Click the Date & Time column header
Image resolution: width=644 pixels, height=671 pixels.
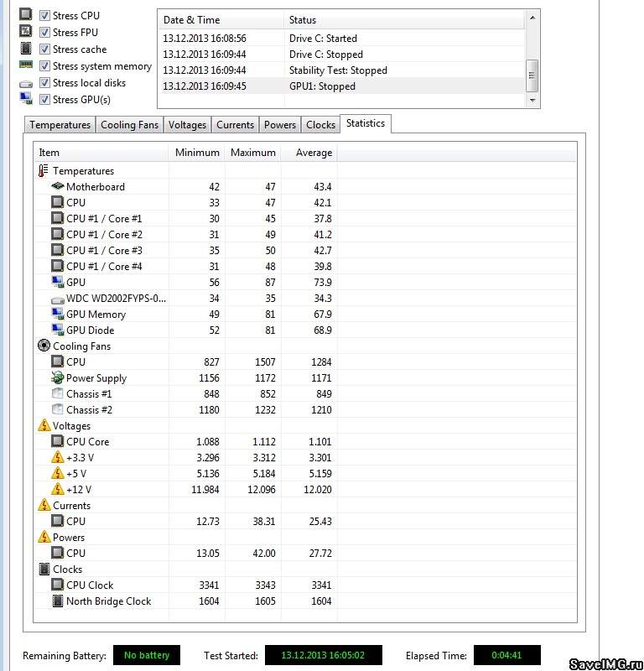point(221,20)
